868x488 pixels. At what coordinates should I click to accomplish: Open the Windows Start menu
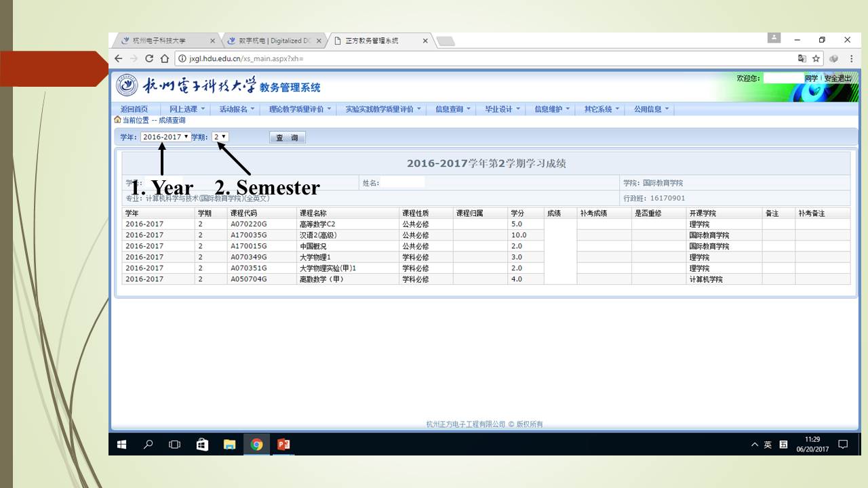pos(122,445)
